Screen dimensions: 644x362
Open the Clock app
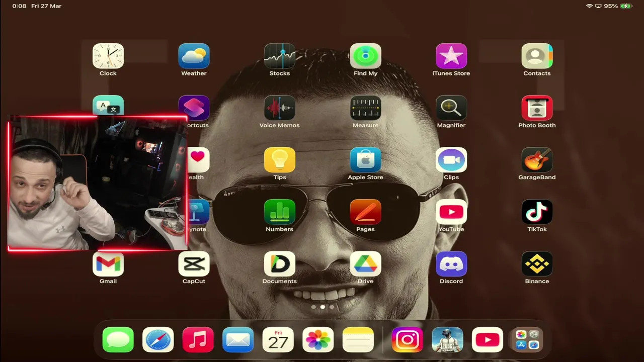108,56
